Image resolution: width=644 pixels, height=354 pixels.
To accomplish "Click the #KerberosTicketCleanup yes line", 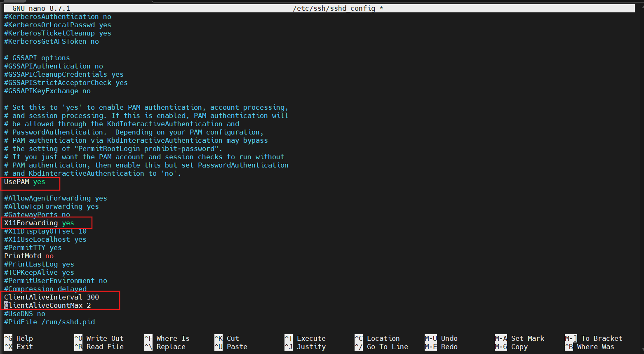I will click(x=58, y=33).
